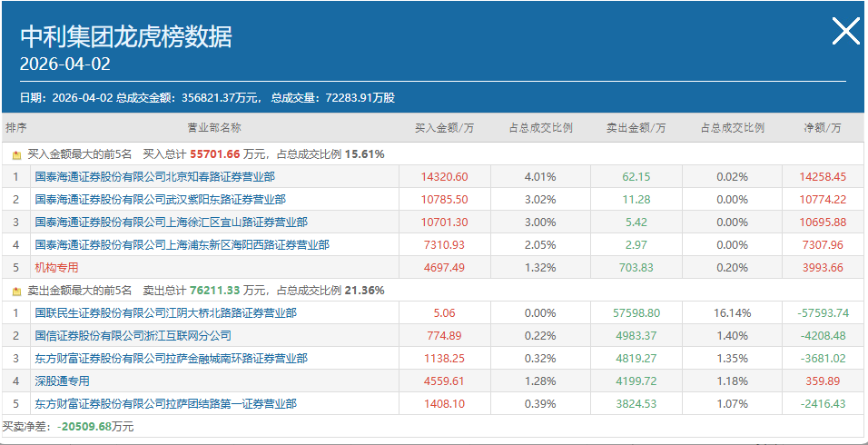Click sell amount 4983.37 cell
The image size is (868, 445).
[x=636, y=336]
